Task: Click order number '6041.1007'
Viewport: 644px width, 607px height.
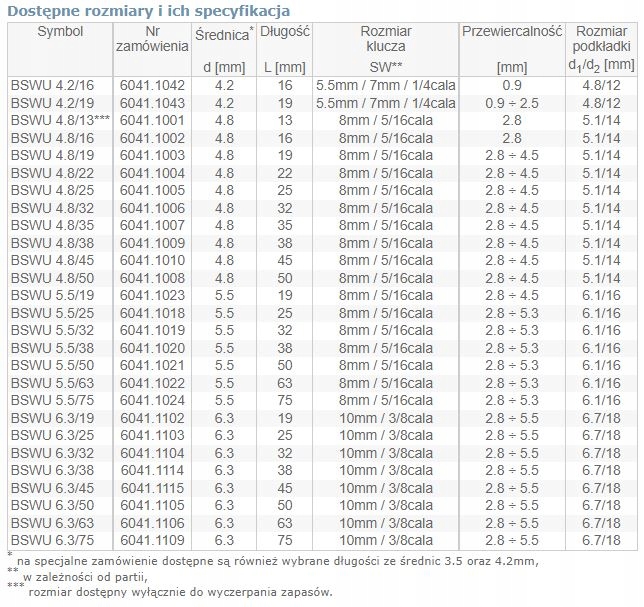Action: pos(152,225)
